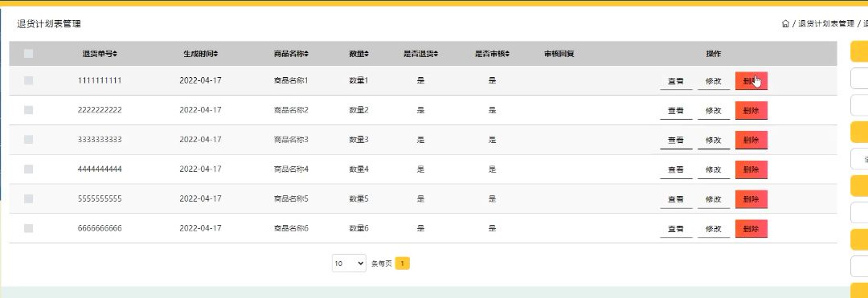Image resolution: width=868 pixels, height=298 pixels.
Task: Click 商品名称2 cell
Action: [x=291, y=110]
